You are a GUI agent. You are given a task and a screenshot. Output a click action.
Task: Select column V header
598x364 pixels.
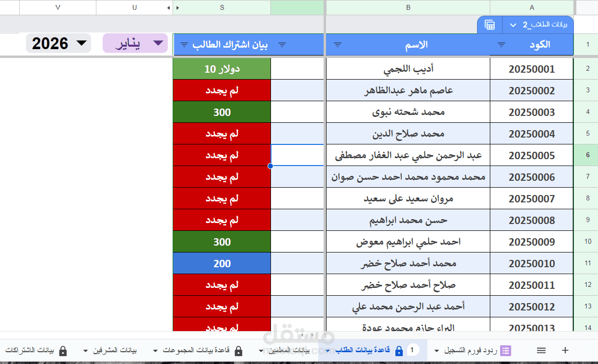coord(59,7)
